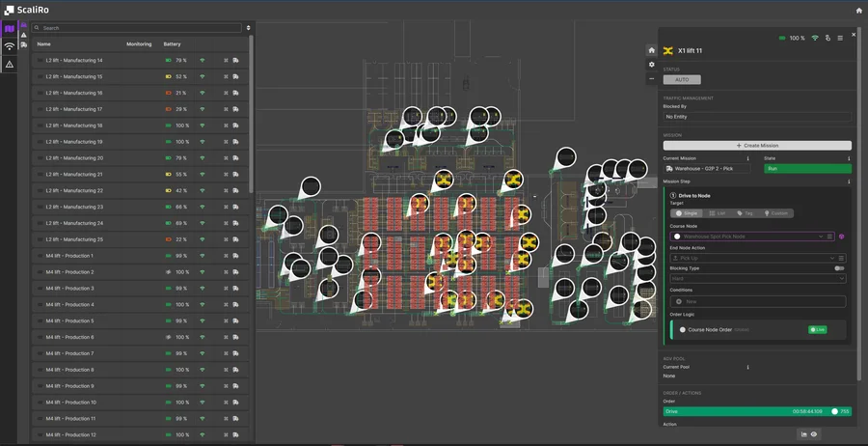The height and width of the screenshot is (446, 868).
Task: Click the Drive to Node mission step title
Action: pyautogui.click(x=694, y=196)
